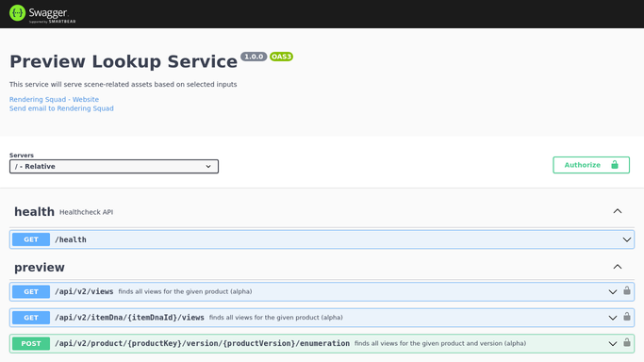
Task: Click the health tag heading
Action: click(35, 212)
